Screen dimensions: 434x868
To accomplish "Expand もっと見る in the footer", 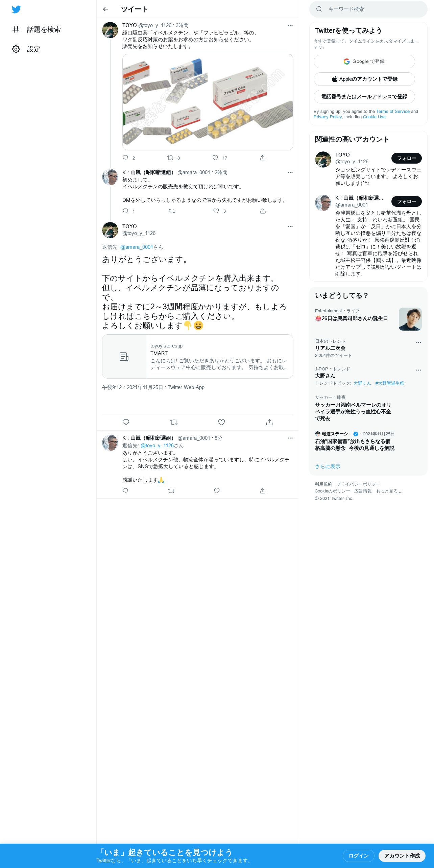I will click(389, 491).
